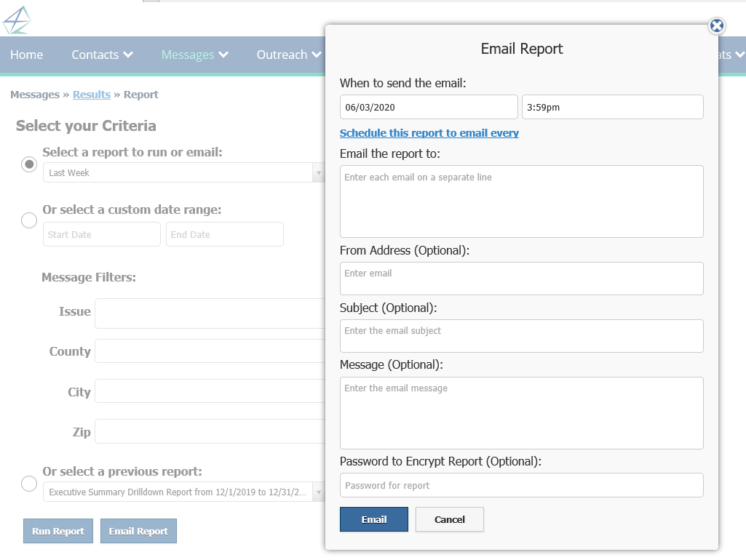Click the 'Password to Encrypt Report (Optional):' label
Viewport: 746px width, 560px height.
[440, 462]
